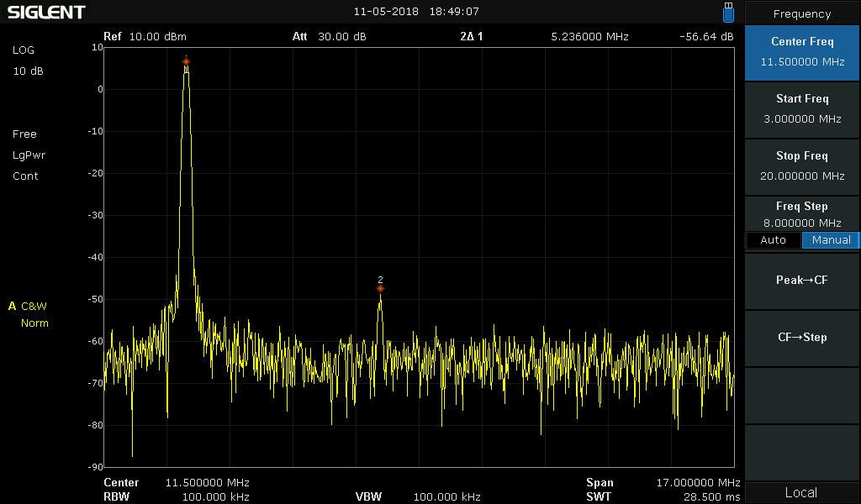Click the date 11-05-2018 display

pyautogui.click(x=386, y=12)
